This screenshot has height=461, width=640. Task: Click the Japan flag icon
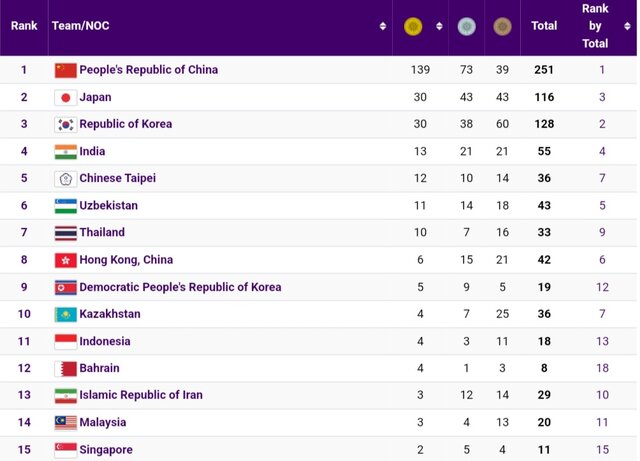pyautogui.click(x=65, y=97)
